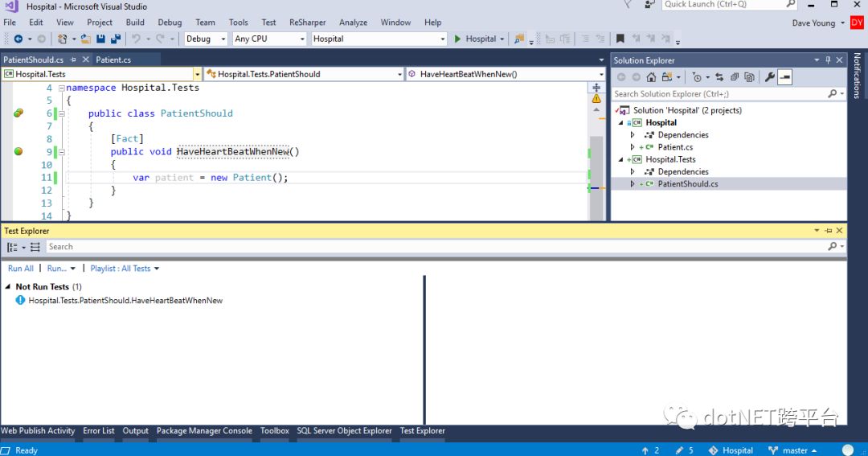Switch to the Patient.cs editor tab
Viewport: 868px width, 456px height.
[113, 60]
